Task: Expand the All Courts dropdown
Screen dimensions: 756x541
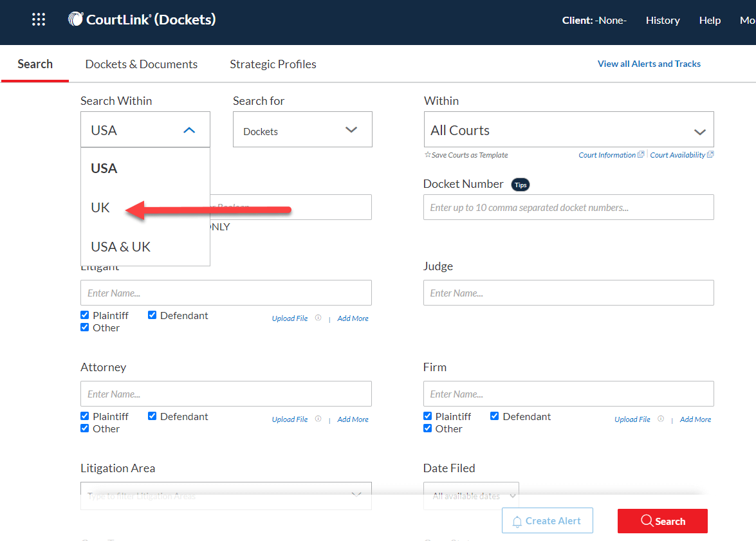Action: click(569, 130)
